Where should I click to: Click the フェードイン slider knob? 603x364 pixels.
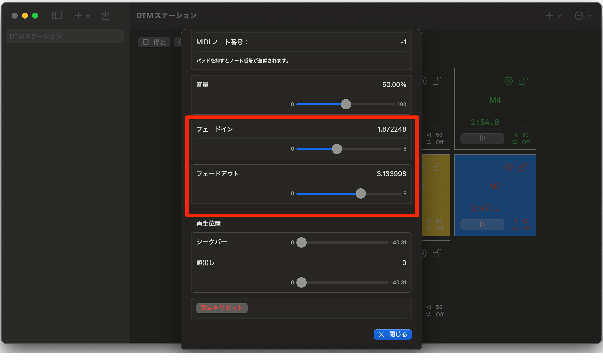[337, 149]
